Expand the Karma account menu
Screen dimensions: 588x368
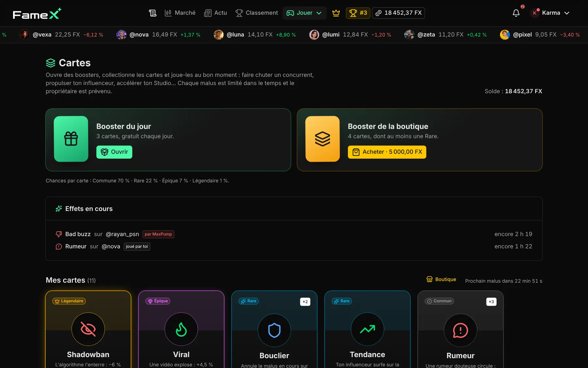pos(550,13)
